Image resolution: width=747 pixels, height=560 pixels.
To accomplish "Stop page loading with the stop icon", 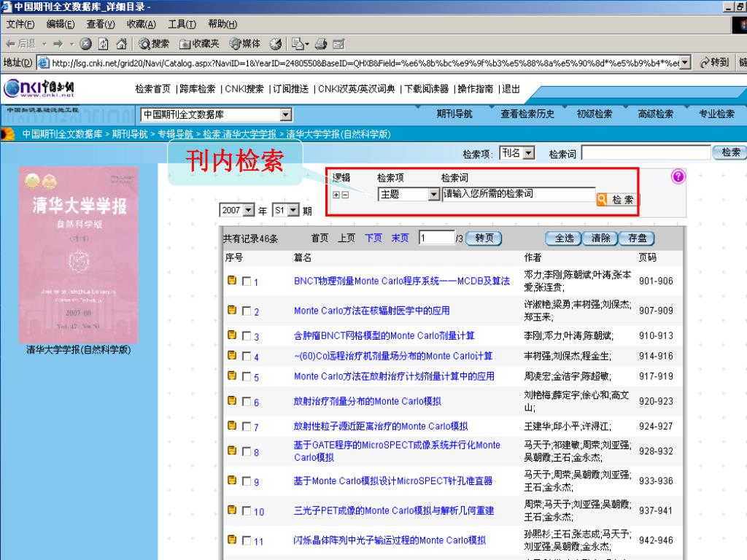I will point(86,44).
